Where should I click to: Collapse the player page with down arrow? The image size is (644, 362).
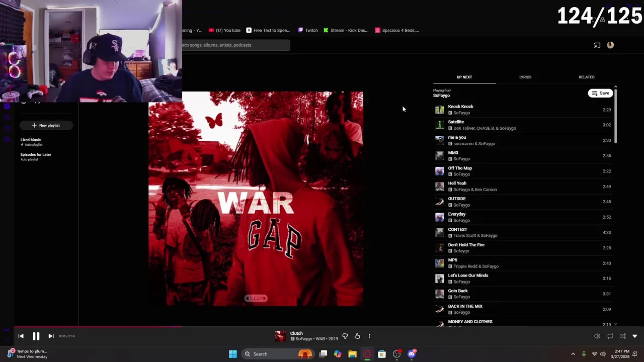(x=635, y=336)
